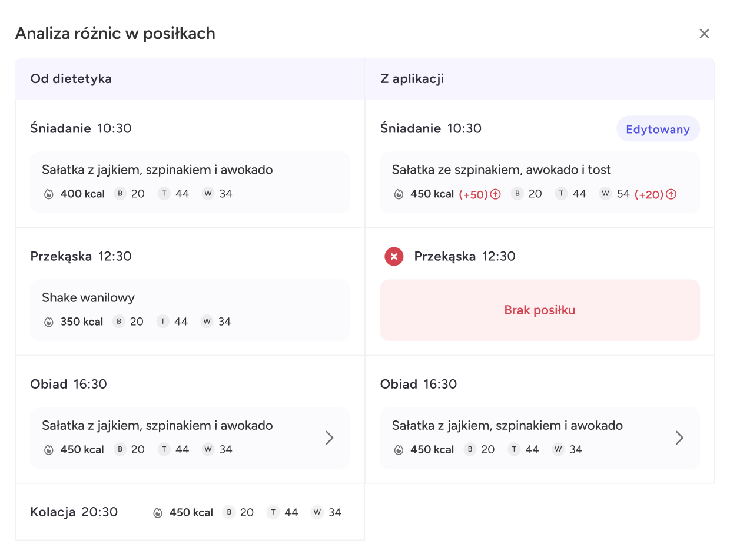This screenshot has height=560, width=730.
Task: Click the B protein icon in Shake wanilowy
Action: coord(120,322)
